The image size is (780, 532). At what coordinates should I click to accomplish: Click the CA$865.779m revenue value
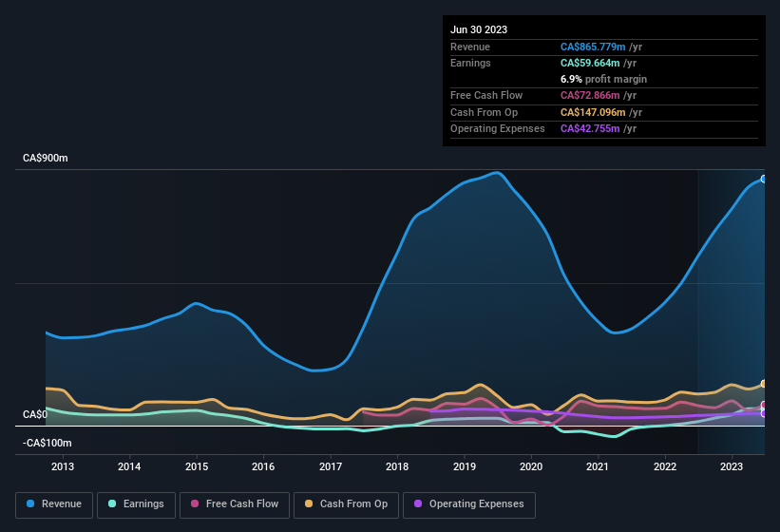click(x=593, y=47)
